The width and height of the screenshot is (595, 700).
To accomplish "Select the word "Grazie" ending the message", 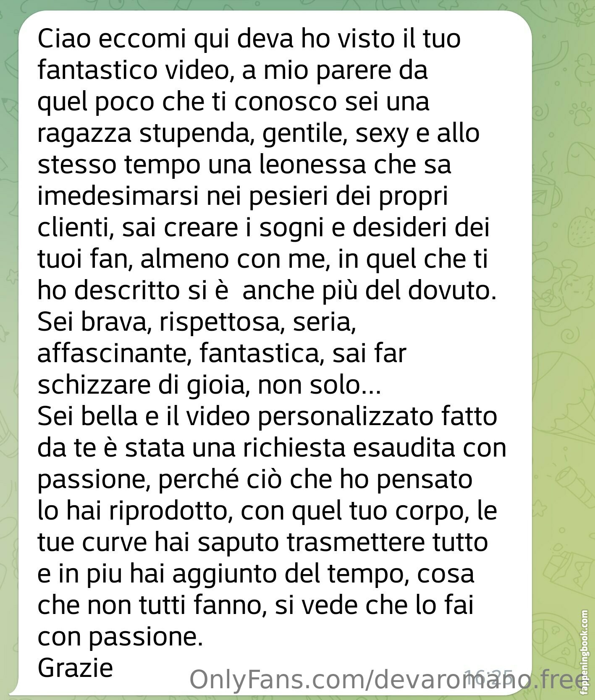I will point(76,668).
